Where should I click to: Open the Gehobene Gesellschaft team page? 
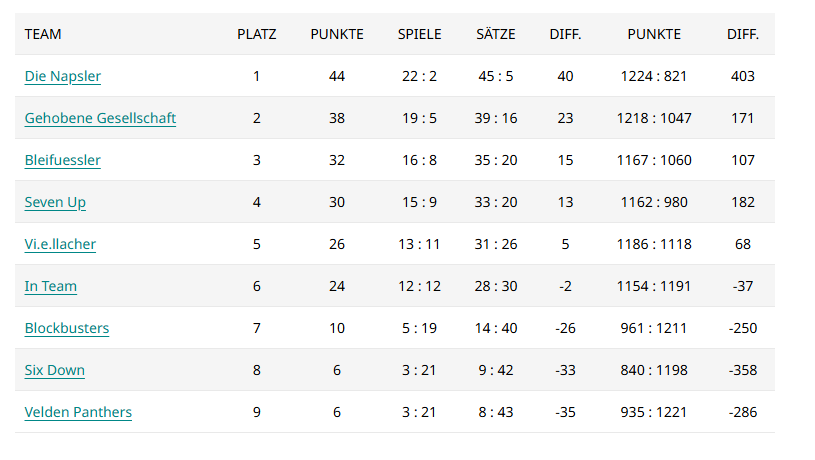pyautogui.click(x=100, y=119)
